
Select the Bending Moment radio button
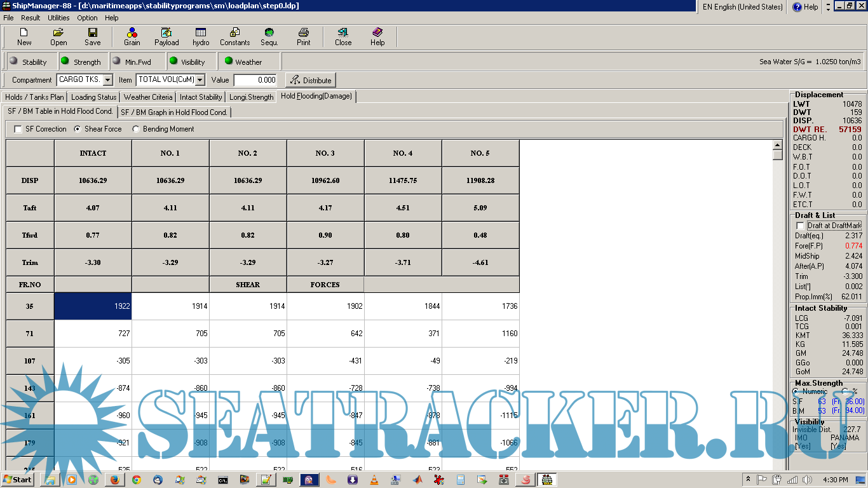[136, 129]
